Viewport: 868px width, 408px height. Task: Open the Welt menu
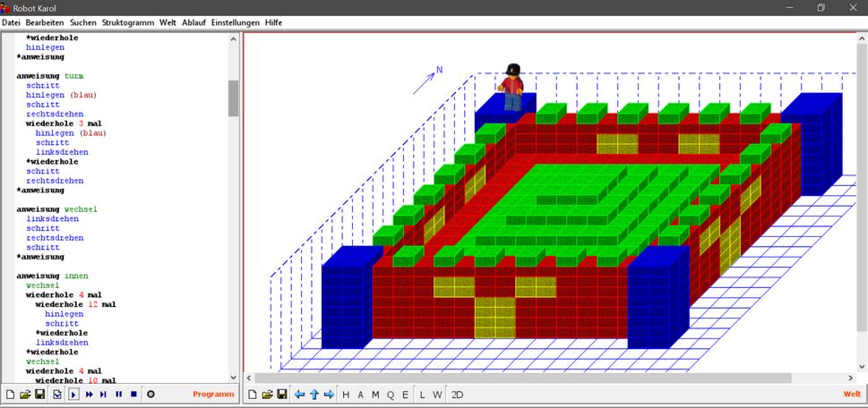pyautogui.click(x=168, y=21)
